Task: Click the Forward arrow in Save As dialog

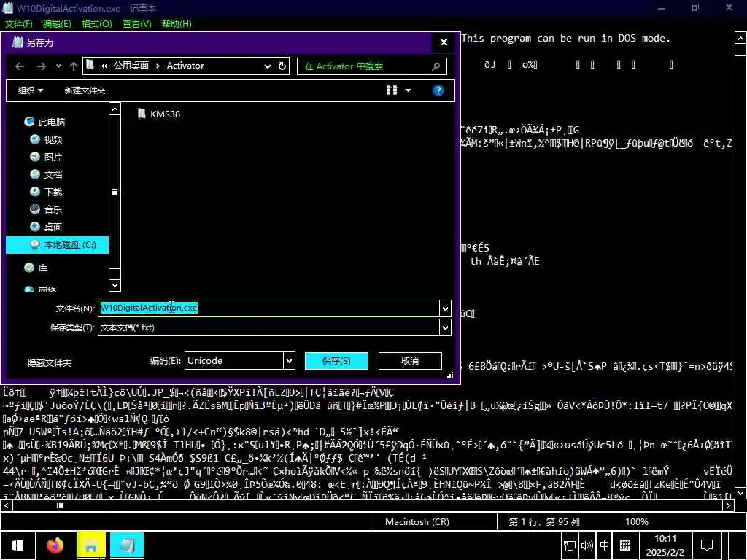Action: [x=42, y=66]
